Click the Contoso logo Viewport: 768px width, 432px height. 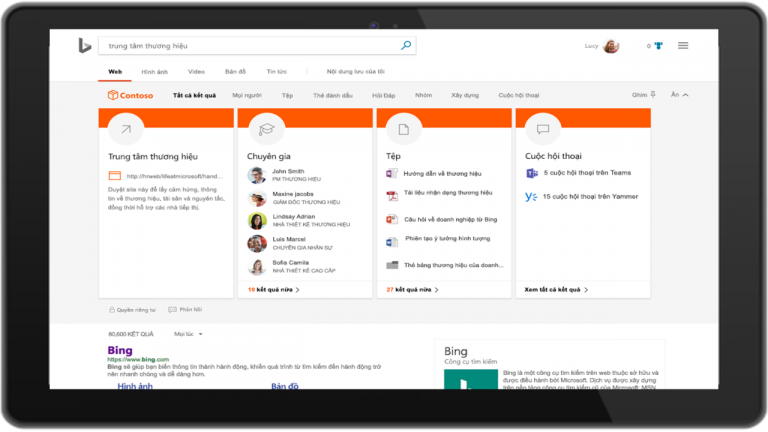130,96
